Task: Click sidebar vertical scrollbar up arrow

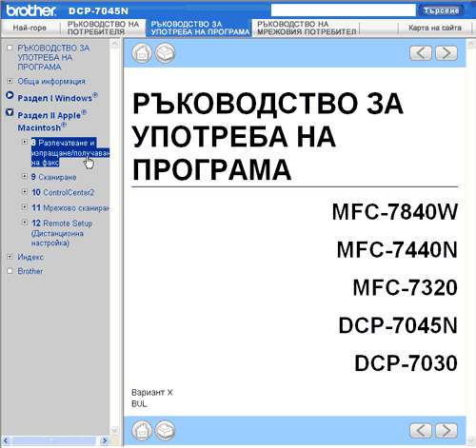Action: click(115, 44)
